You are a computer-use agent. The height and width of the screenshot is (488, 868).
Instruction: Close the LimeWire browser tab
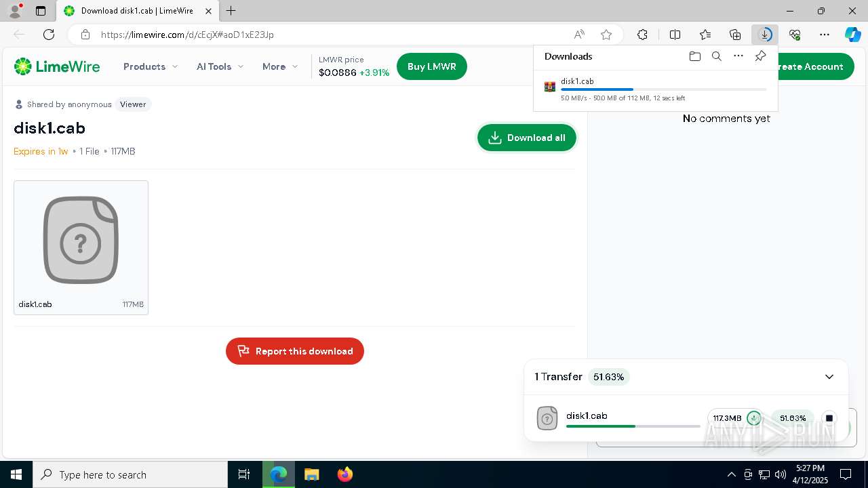210,11
